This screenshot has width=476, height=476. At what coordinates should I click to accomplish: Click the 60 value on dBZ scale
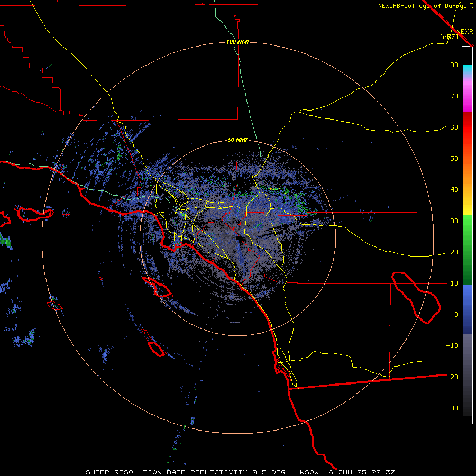454,127
